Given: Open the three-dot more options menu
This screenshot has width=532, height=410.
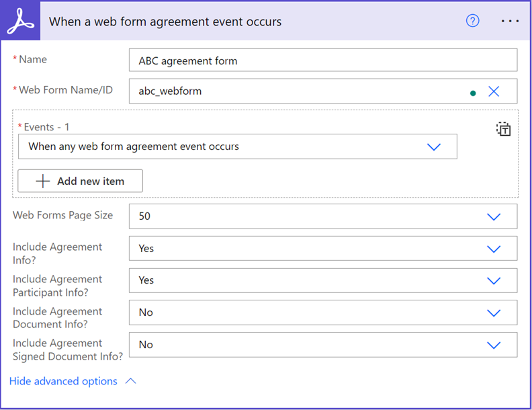Looking at the screenshot, I should pyautogui.click(x=510, y=21).
